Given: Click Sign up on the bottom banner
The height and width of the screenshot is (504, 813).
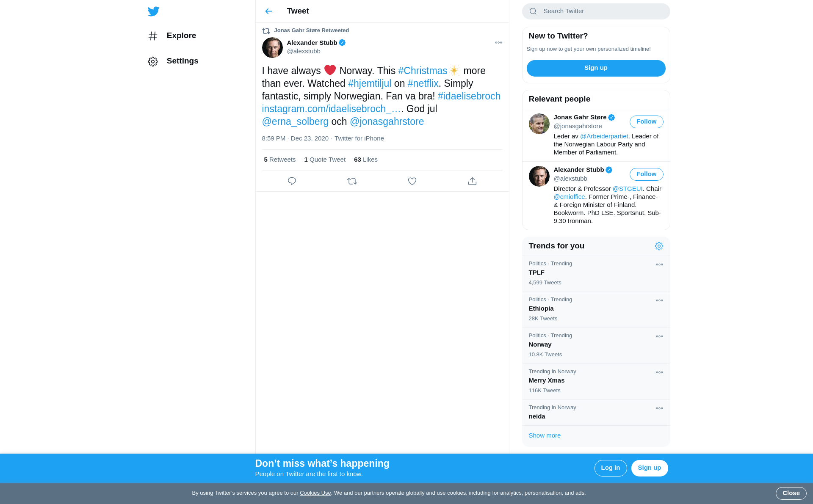Looking at the screenshot, I should 649,468.
